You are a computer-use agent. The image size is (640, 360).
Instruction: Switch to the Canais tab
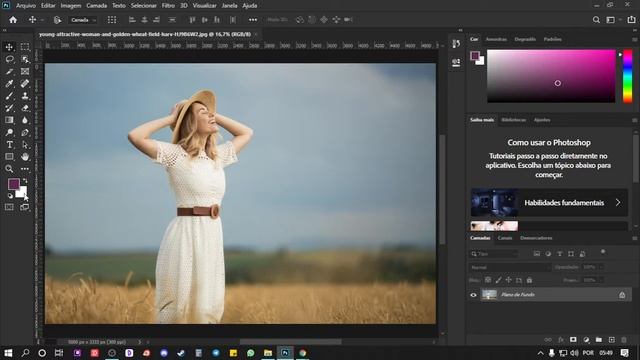[505, 238]
